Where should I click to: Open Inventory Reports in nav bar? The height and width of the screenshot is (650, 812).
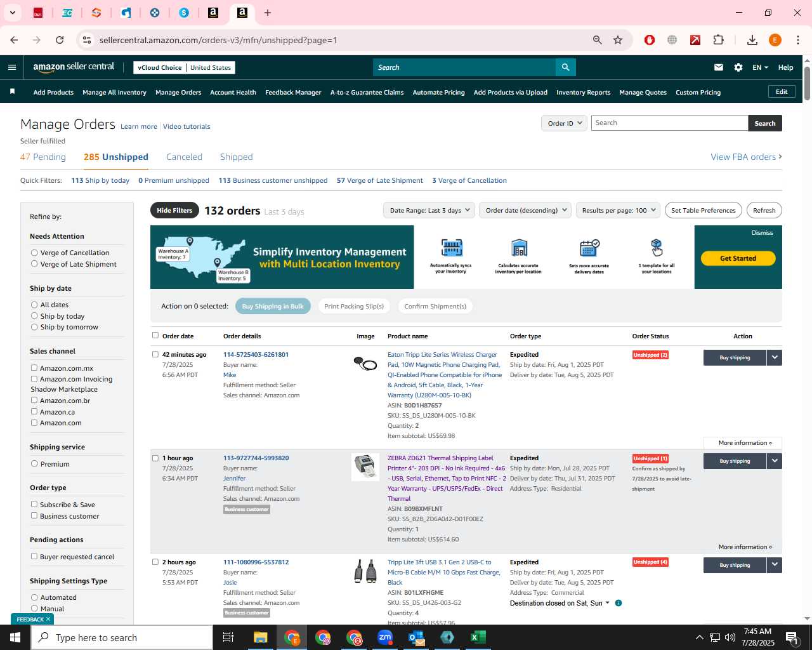pos(583,92)
